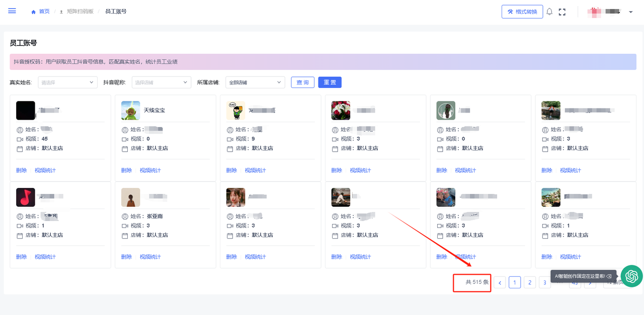Open the 抖音昵称 dropdown
This screenshot has height=315, width=644.
click(x=161, y=82)
